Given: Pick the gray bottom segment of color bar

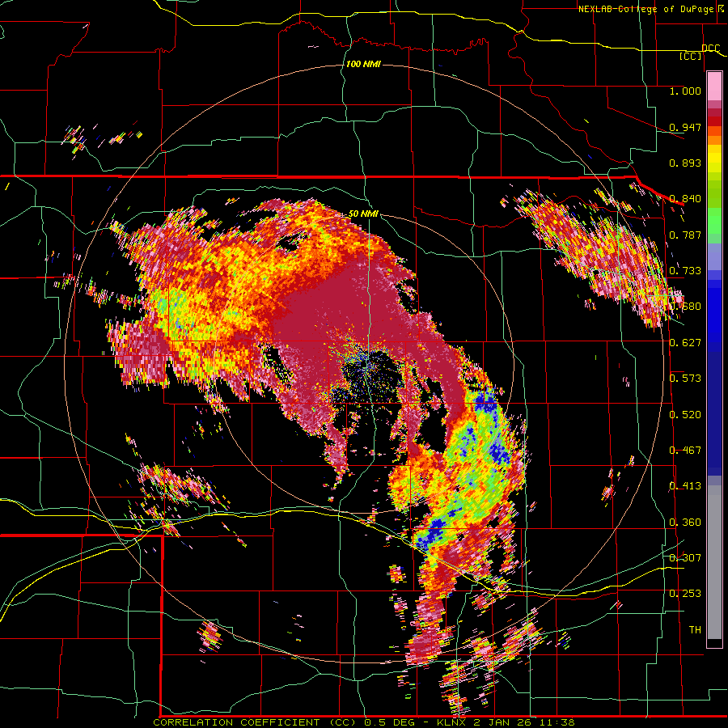Looking at the screenshot, I should tap(714, 562).
